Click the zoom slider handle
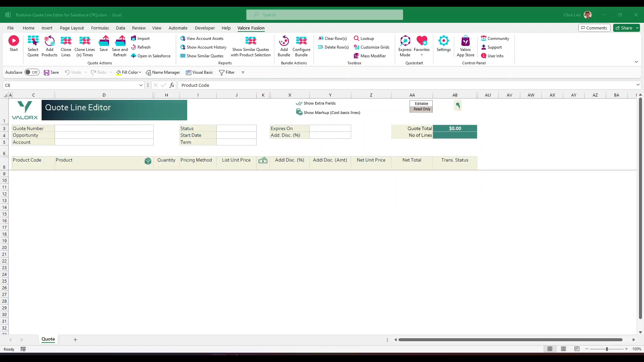This screenshot has height=362, width=644. [x=607, y=349]
